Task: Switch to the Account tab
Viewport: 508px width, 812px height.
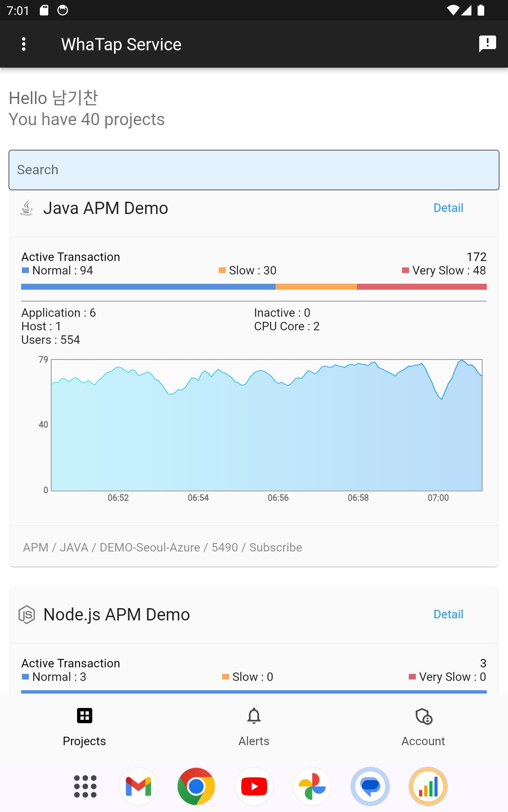Action: click(423, 727)
